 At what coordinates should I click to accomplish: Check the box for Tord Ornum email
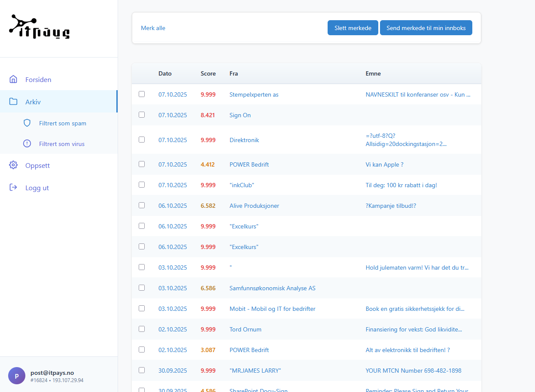click(142, 329)
